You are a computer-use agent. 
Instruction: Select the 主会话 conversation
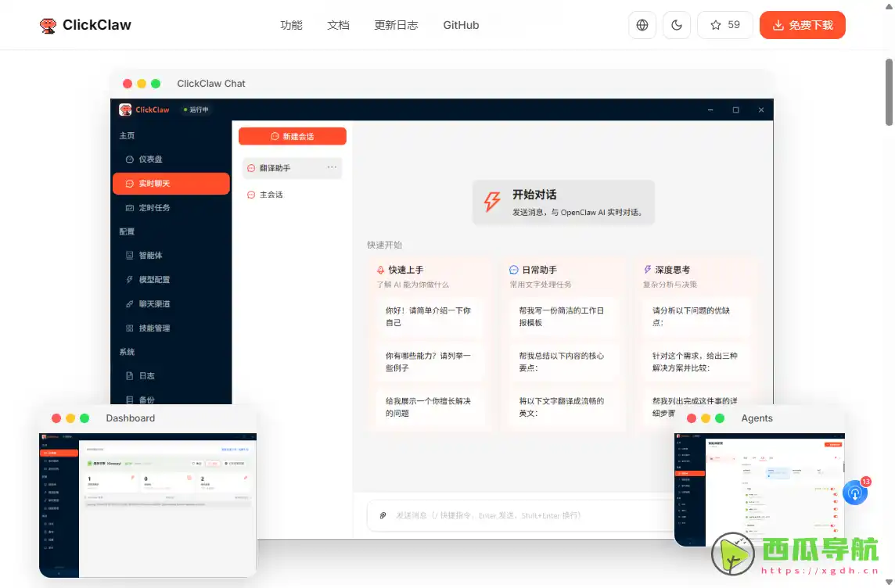tap(292, 195)
